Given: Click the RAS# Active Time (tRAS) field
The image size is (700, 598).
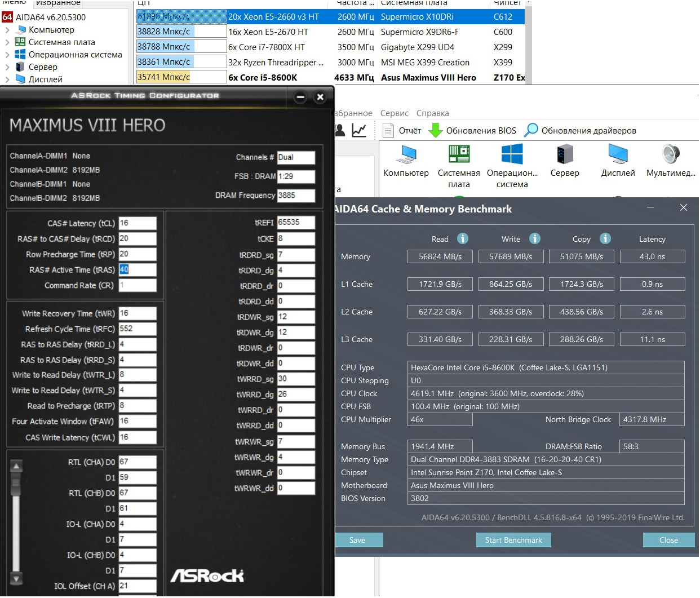Looking at the screenshot, I should (138, 269).
